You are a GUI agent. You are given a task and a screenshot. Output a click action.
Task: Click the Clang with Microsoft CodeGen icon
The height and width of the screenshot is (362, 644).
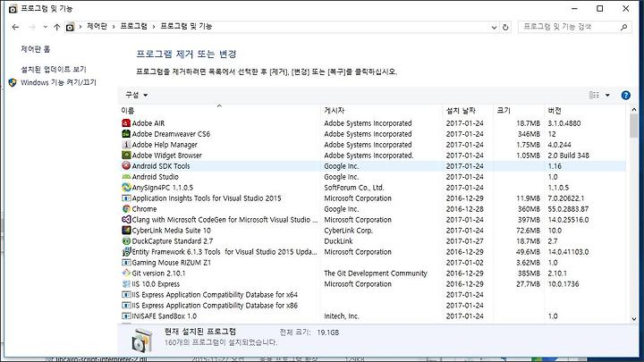pyautogui.click(x=126, y=220)
